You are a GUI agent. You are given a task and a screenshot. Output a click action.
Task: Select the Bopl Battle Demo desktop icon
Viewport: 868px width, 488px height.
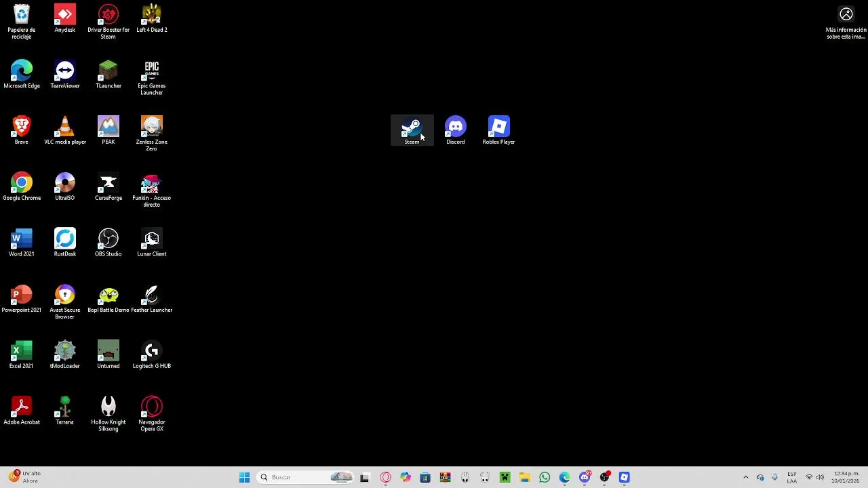(x=108, y=298)
